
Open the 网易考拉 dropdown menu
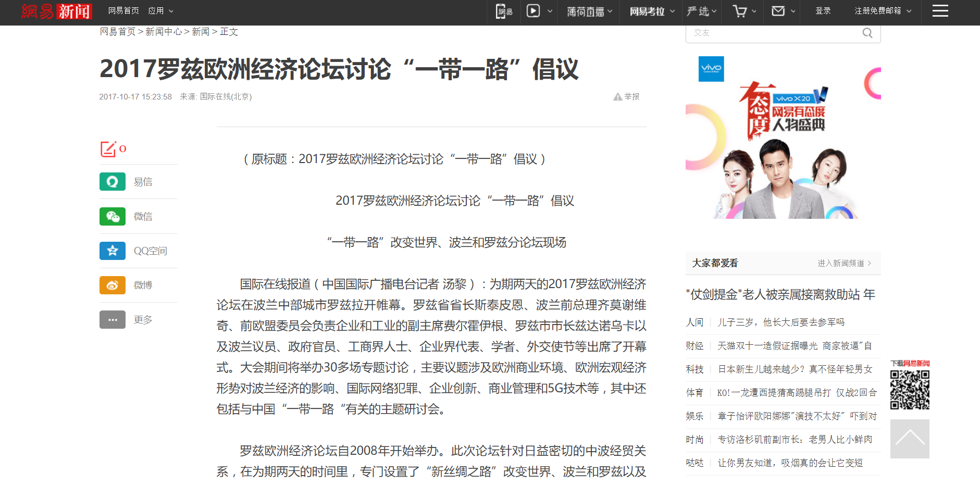pos(651,11)
